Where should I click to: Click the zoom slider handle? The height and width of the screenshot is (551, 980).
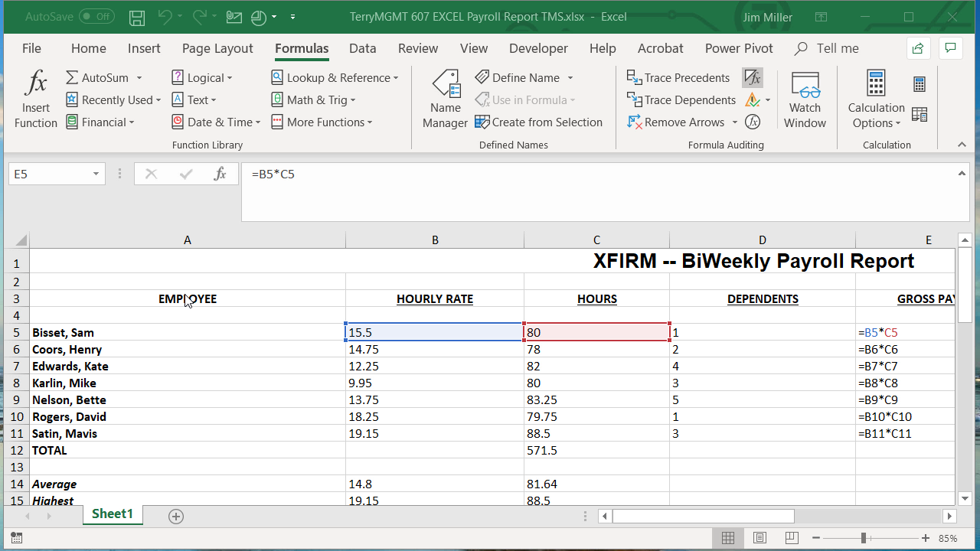point(863,538)
